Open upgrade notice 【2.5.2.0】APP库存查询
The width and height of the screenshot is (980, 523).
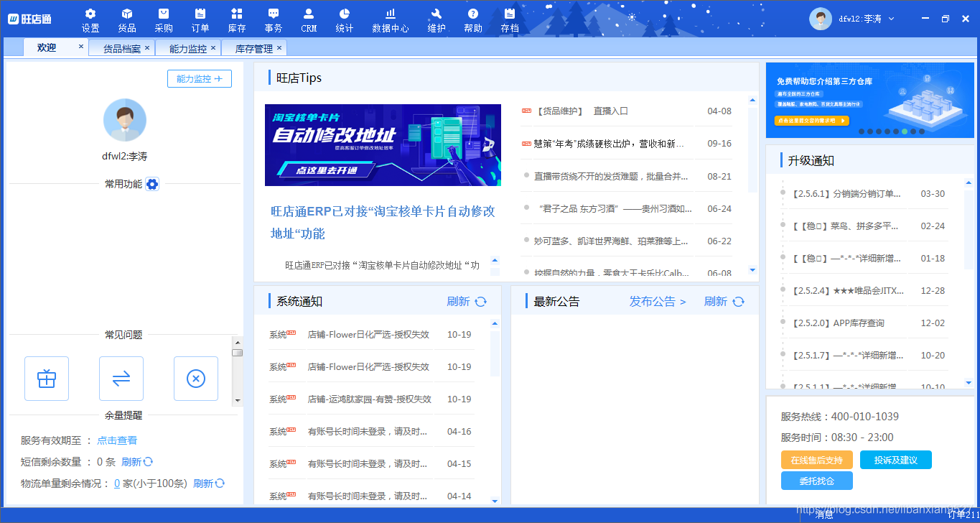coord(837,323)
